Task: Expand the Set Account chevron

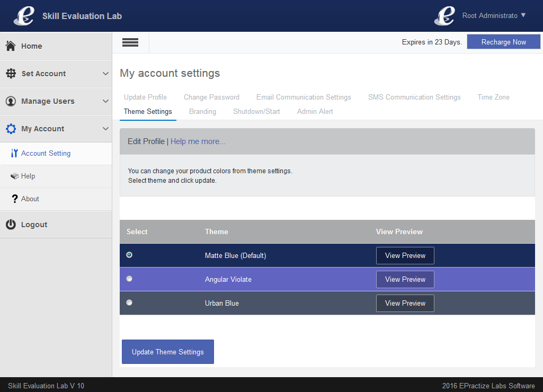Action: coord(105,74)
